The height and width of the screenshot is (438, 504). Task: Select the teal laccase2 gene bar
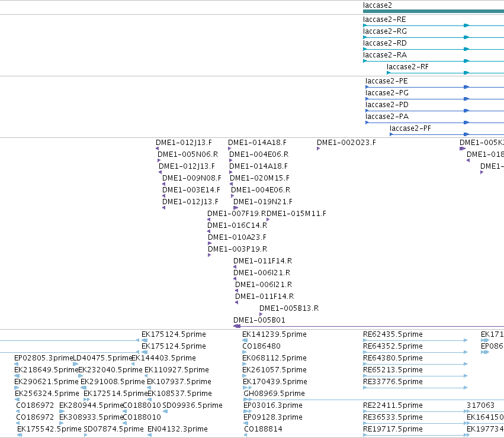pos(434,11)
